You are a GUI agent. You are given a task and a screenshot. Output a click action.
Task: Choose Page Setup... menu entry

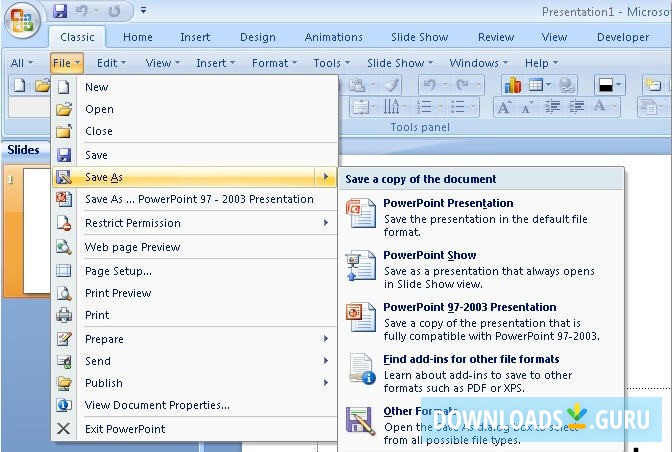(x=195, y=271)
